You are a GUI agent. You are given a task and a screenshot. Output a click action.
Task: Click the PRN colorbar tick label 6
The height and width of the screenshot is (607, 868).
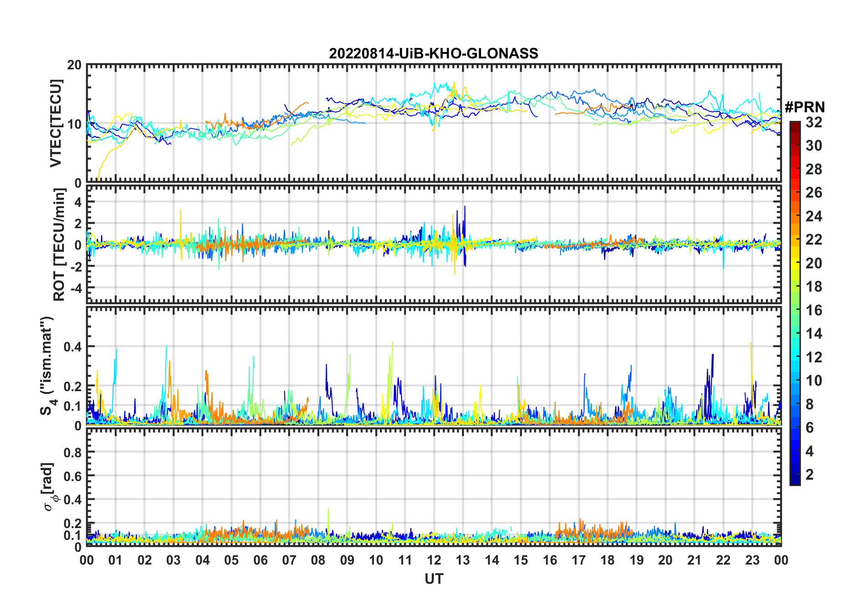click(810, 428)
